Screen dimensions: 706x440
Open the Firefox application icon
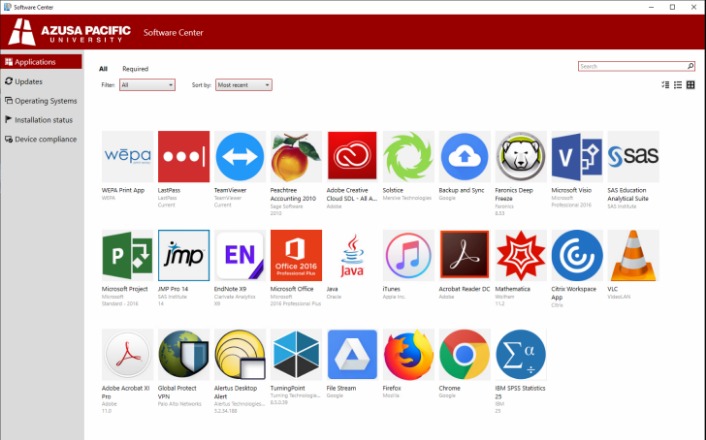(408, 355)
